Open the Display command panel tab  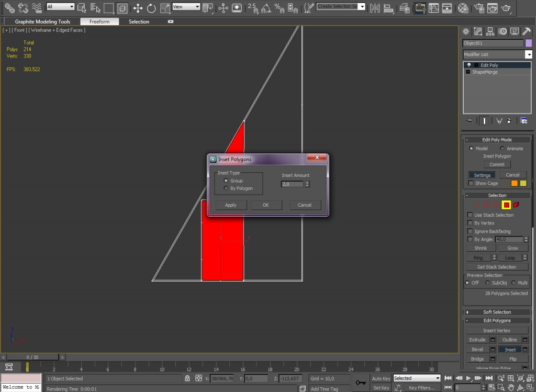[x=515, y=31]
